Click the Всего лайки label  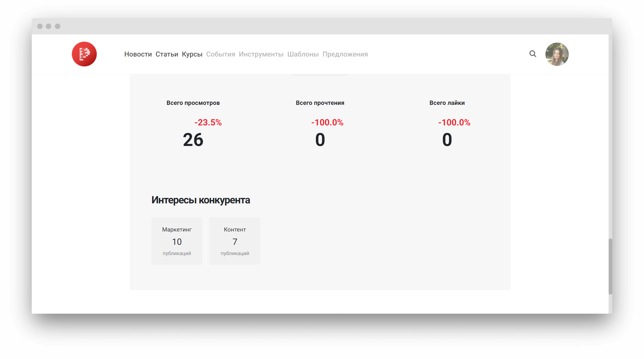[x=447, y=103]
